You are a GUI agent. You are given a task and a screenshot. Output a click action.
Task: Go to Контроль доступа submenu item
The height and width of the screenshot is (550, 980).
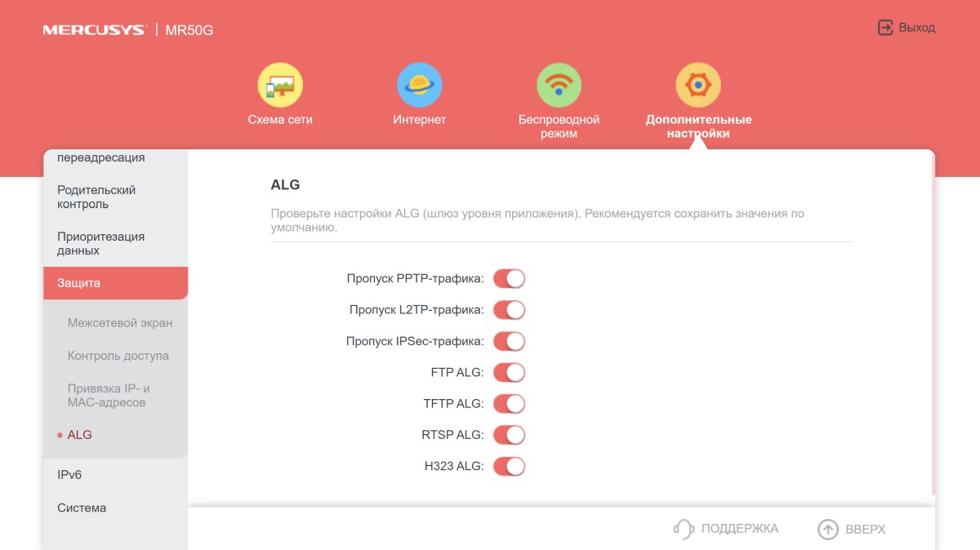pos(118,356)
